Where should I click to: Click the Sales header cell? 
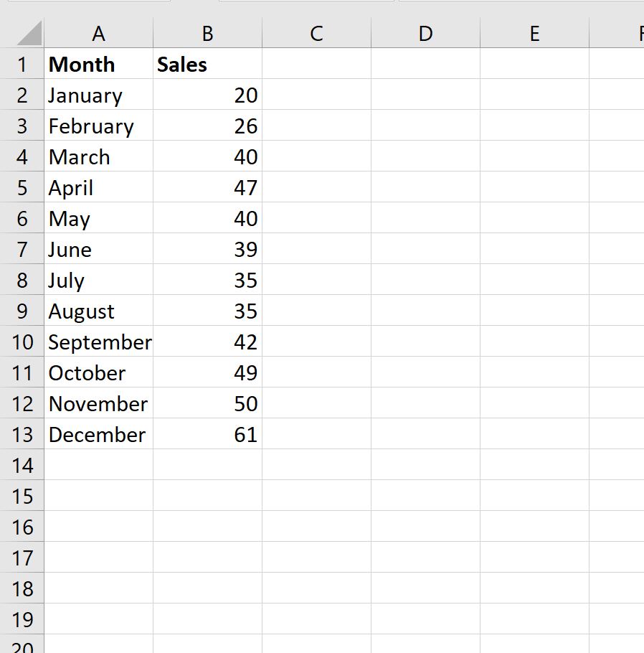(208, 64)
